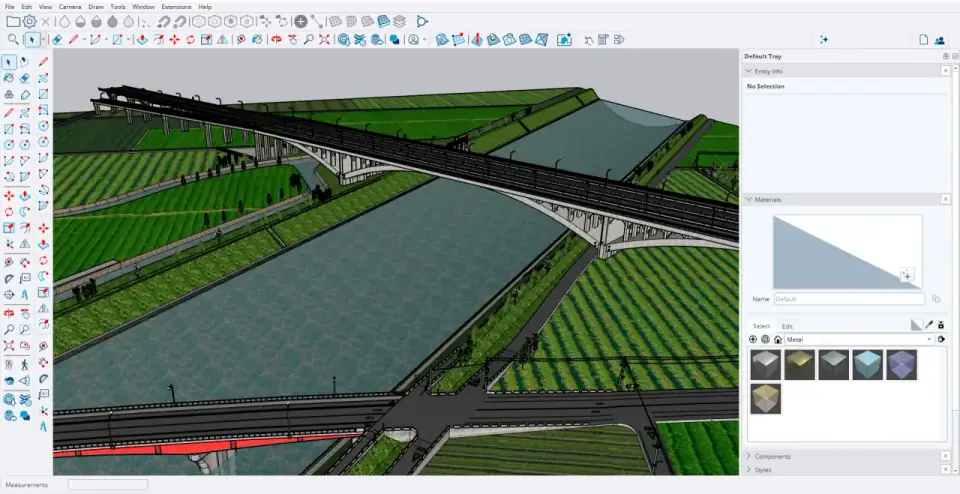Choose the Walk tool

(24, 364)
